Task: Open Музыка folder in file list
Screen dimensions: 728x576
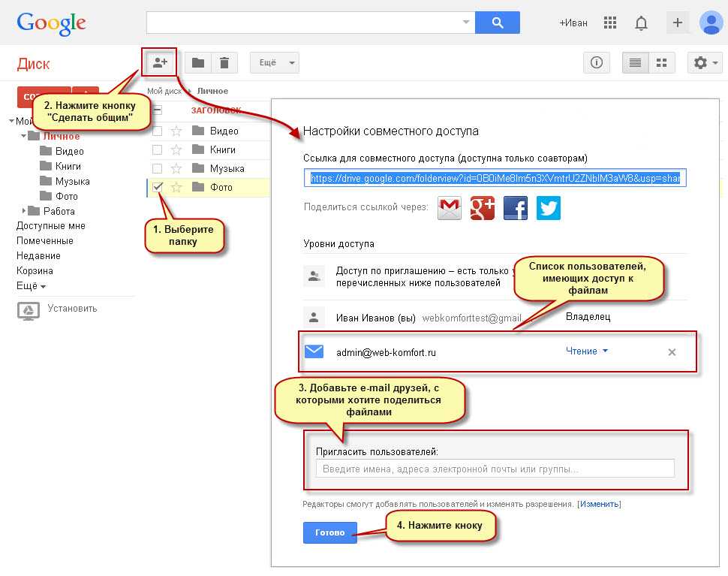Action: pyautogui.click(x=227, y=168)
